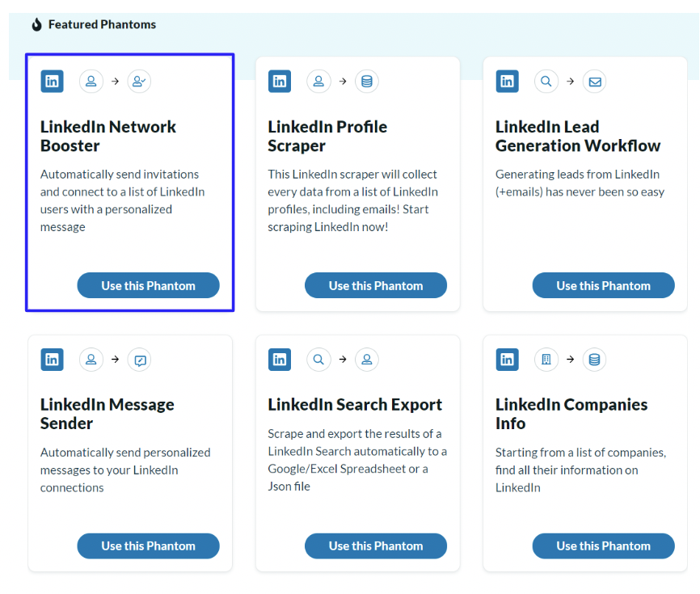The width and height of the screenshot is (700, 594).
Task: Click the database icon on Profile Scraper card
Action: pos(367,82)
